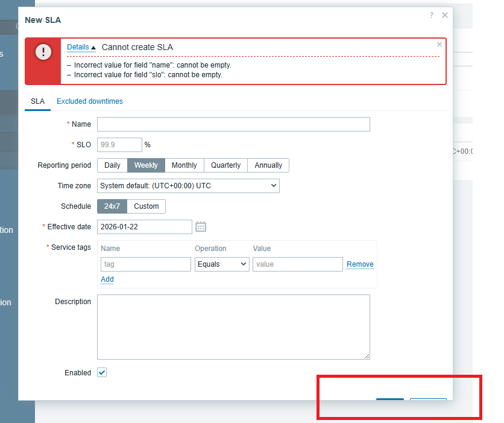Click the SLO percentage field

pyautogui.click(x=119, y=145)
